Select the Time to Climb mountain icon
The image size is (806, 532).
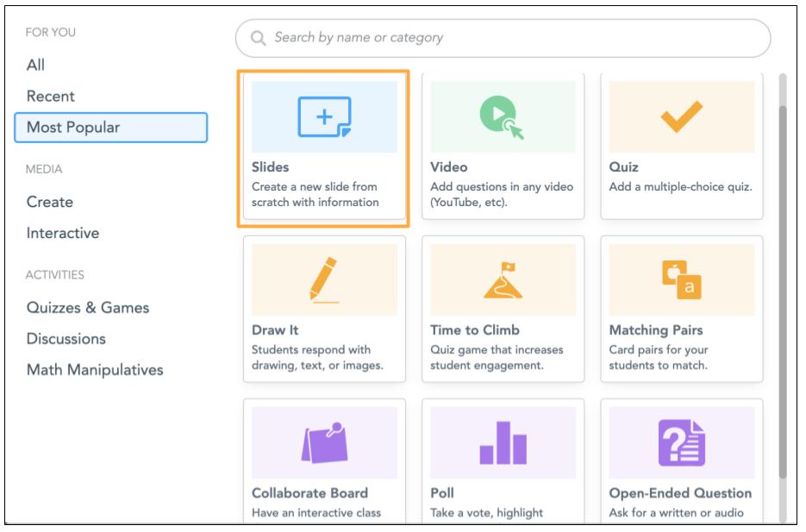click(503, 280)
